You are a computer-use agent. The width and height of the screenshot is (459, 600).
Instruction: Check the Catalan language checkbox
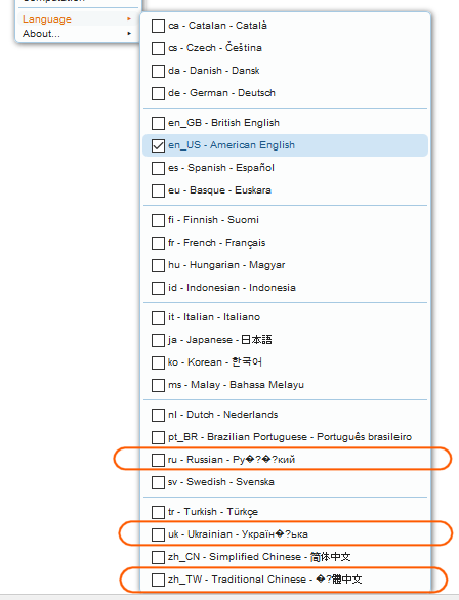tap(158, 26)
